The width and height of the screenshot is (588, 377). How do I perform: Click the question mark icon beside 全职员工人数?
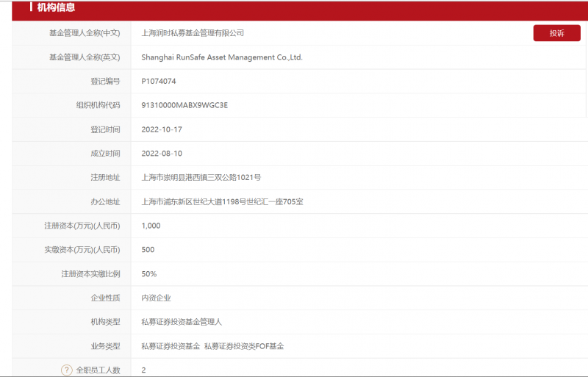click(x=66, y=370)
